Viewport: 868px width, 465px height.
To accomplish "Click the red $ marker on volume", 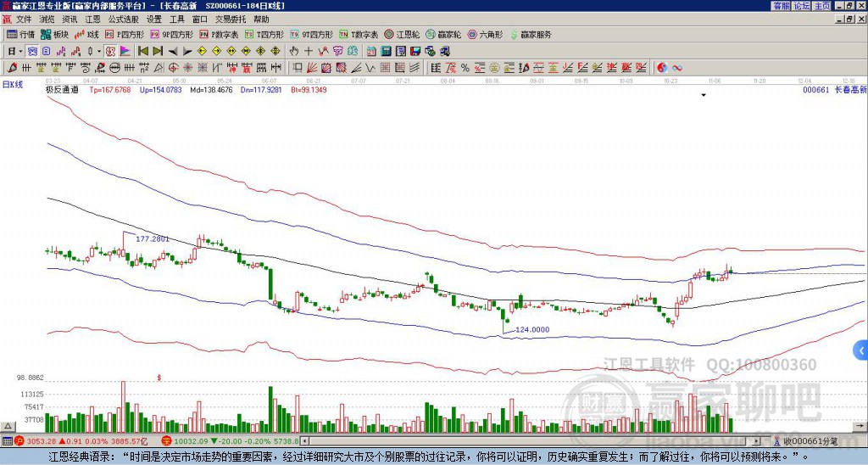I will pos(159,378).
